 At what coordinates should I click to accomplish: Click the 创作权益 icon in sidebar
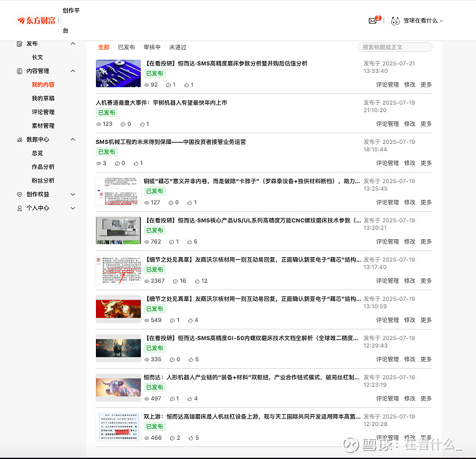pos(19,194)
